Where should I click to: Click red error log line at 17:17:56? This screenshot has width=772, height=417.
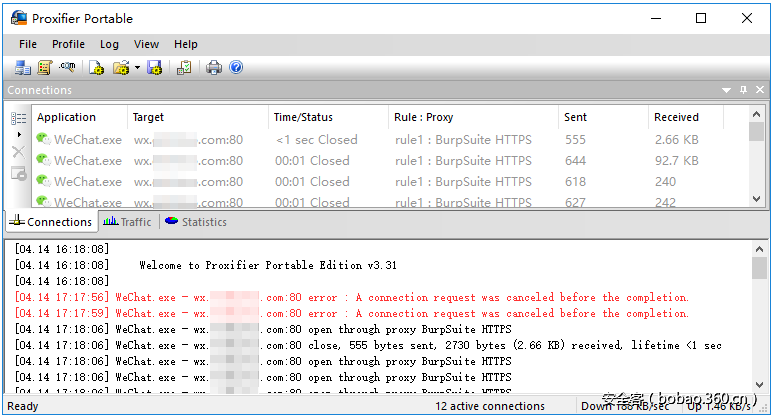[352, 297]
